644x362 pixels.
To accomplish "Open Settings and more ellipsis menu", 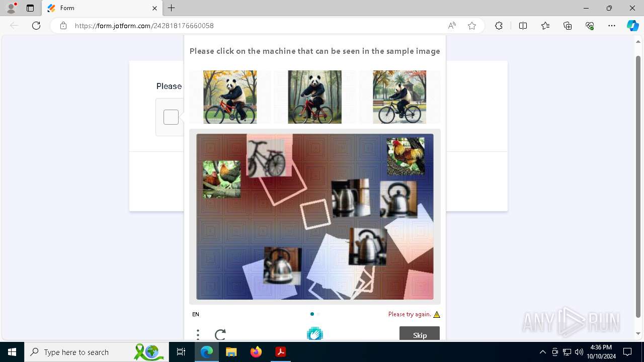I will [x=612, y=26].
